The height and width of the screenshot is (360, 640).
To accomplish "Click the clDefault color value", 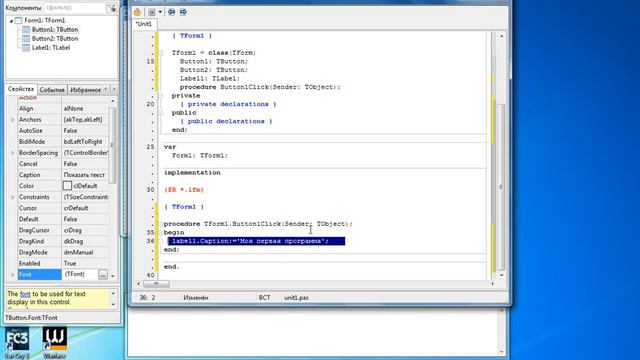I will tap(85, 186).
